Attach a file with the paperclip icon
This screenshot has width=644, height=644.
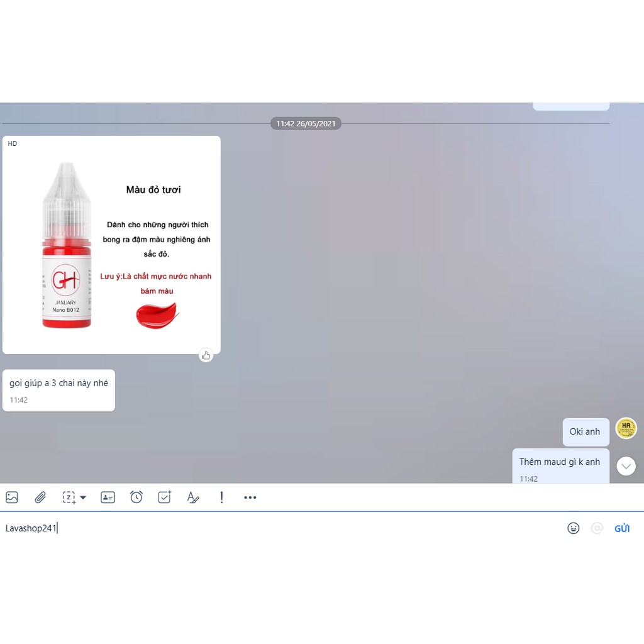click(40, 497)
